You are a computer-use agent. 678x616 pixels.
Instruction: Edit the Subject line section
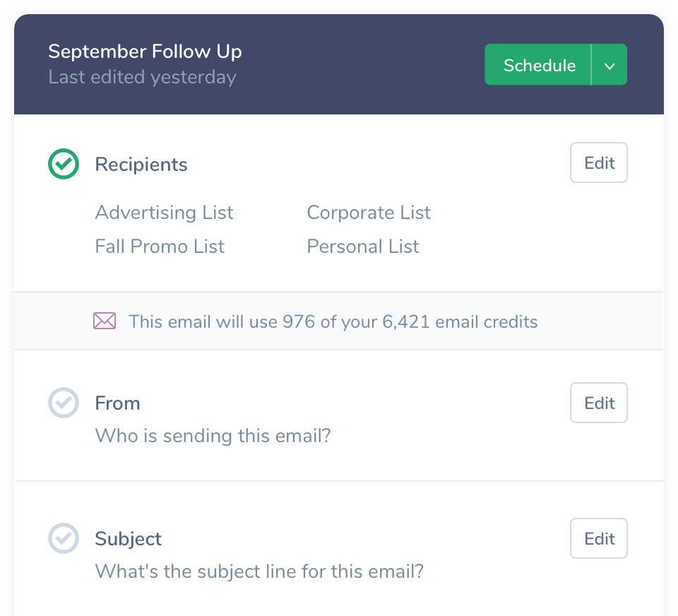(599, 538)
